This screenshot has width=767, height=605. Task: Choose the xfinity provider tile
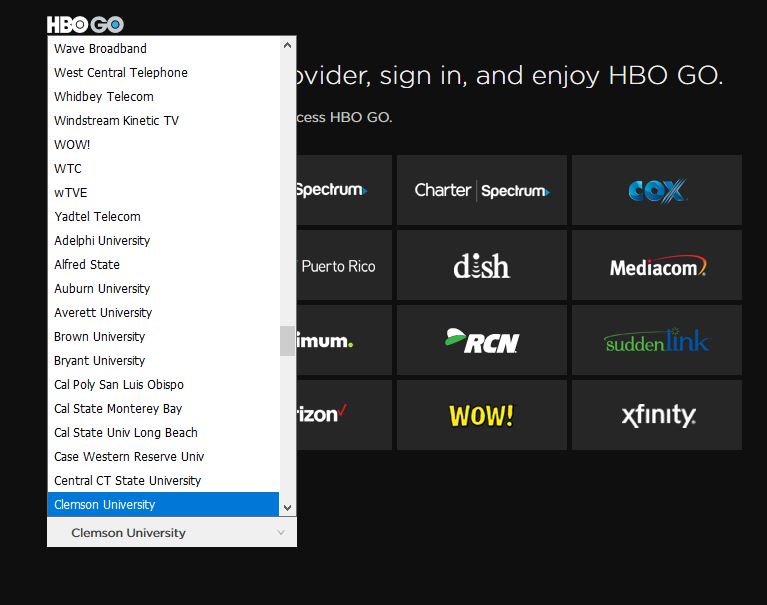pos(656,415)
